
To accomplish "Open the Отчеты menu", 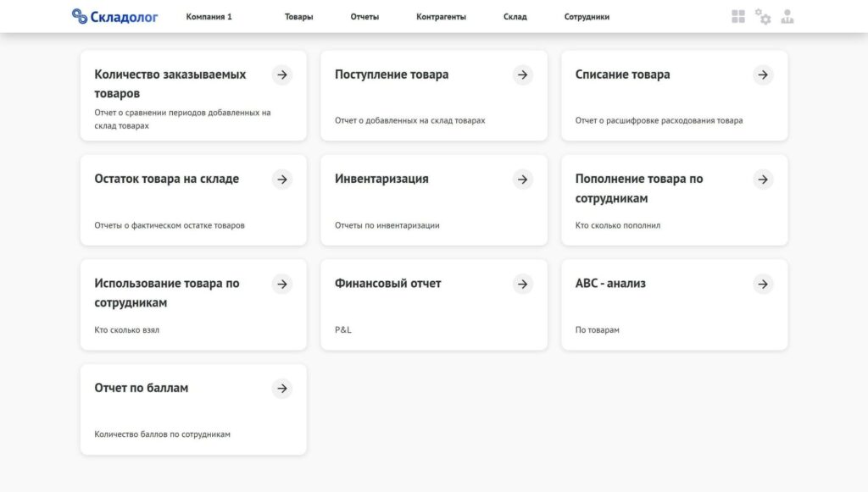I will click(364, 17).
